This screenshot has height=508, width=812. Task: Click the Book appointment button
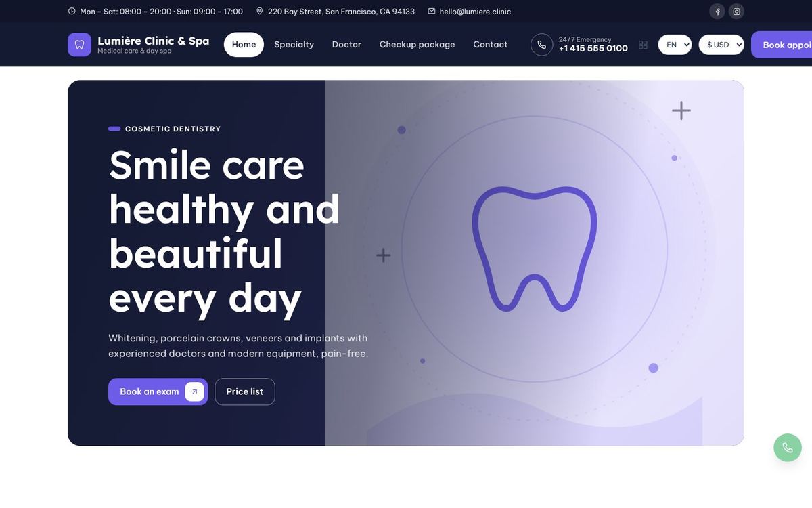[x=782, y=45]
